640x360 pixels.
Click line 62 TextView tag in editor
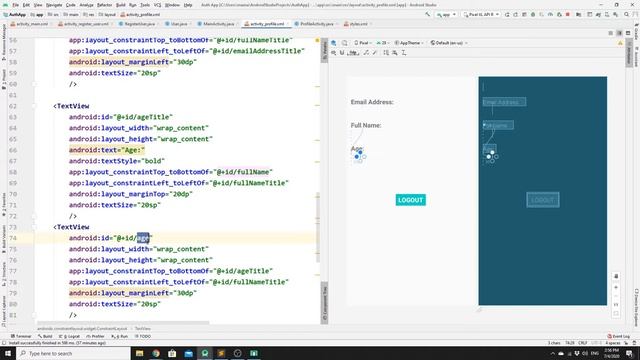point(71,106)
